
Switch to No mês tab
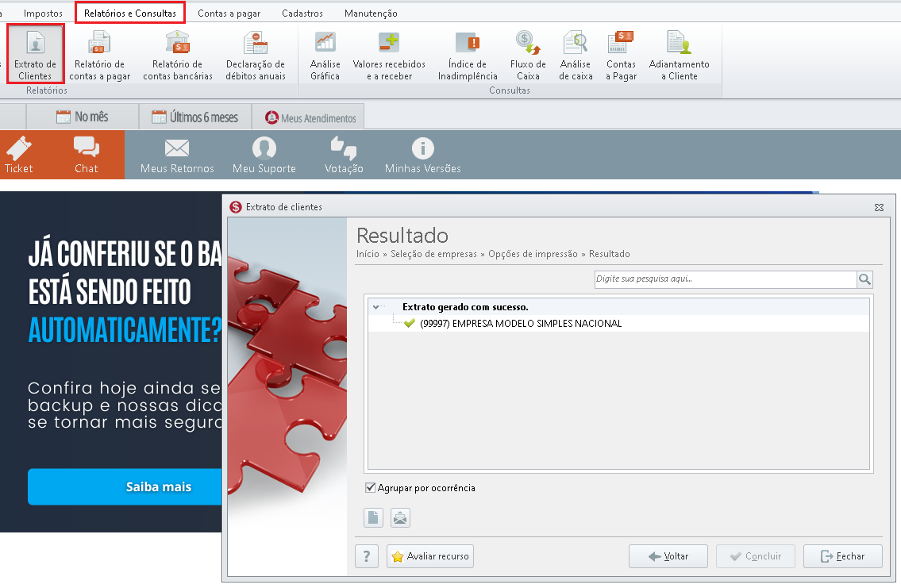click(x=83, y=117)
